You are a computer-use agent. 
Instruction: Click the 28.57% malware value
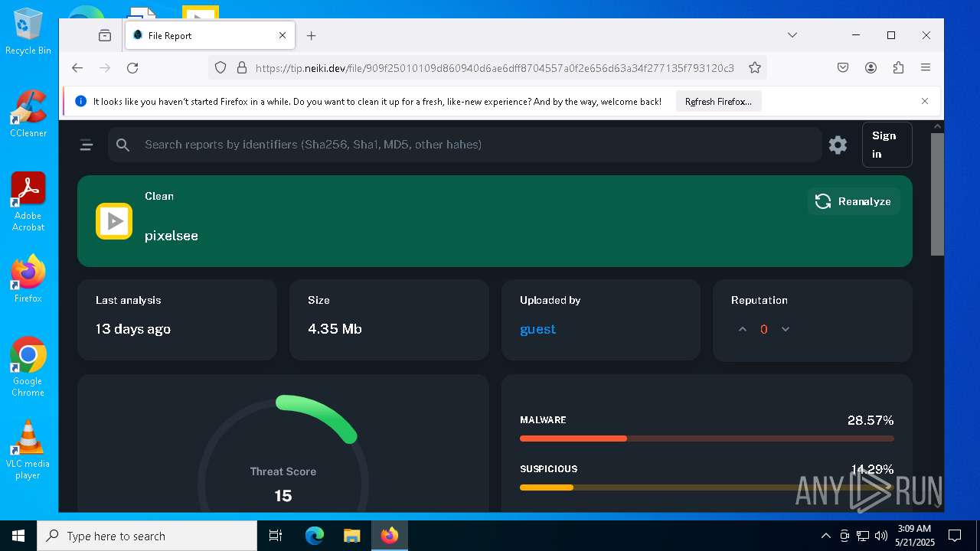coord(871,420)
